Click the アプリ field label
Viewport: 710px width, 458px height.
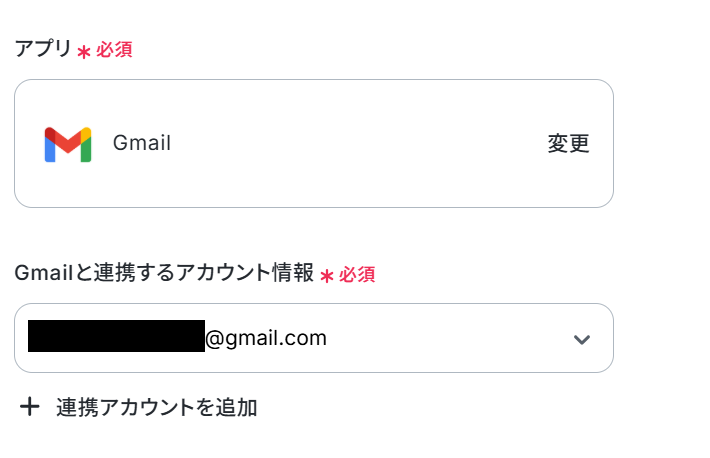[43, 48]
